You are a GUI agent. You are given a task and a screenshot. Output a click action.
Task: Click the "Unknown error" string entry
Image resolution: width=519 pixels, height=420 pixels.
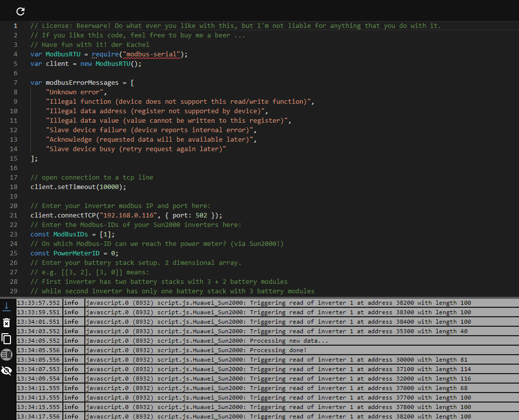tap(74, 92)
